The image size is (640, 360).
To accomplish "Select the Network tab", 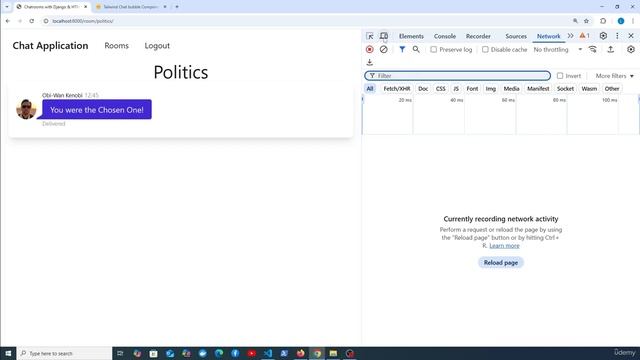I will [x=549, y=36].
